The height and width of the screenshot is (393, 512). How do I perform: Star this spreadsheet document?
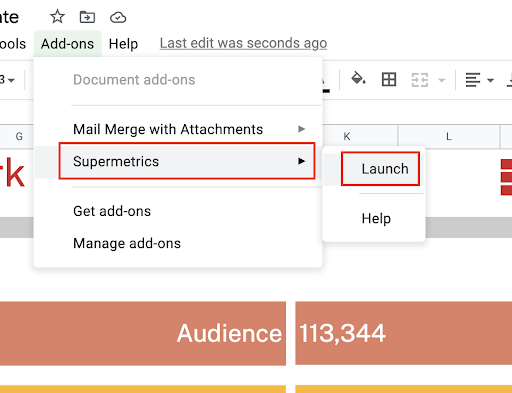coord(57,17)
